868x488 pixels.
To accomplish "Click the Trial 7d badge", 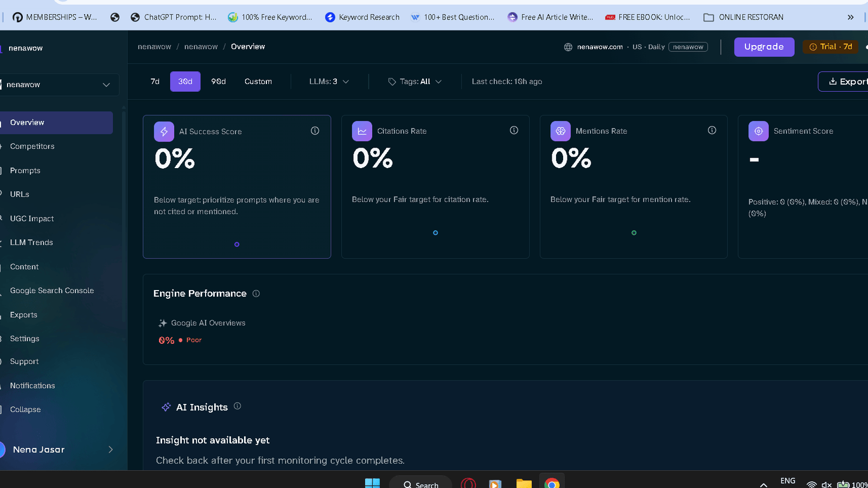I will (831, 47).
